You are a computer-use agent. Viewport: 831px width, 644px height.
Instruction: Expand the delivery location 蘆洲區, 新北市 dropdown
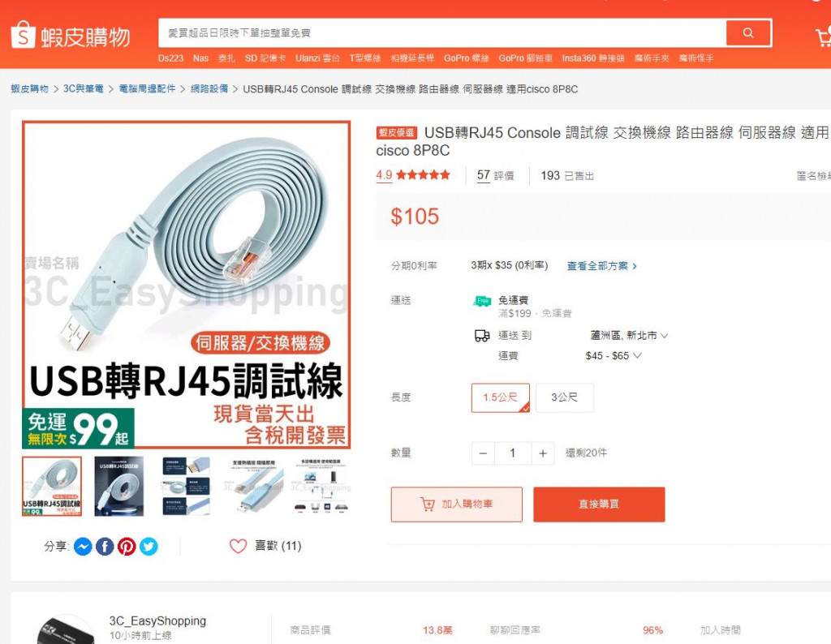(x=629, y=335)
